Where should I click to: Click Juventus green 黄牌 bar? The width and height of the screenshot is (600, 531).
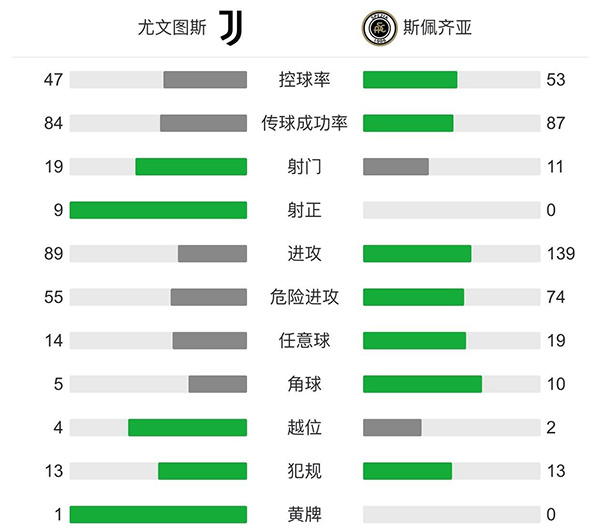click(158, 514)
